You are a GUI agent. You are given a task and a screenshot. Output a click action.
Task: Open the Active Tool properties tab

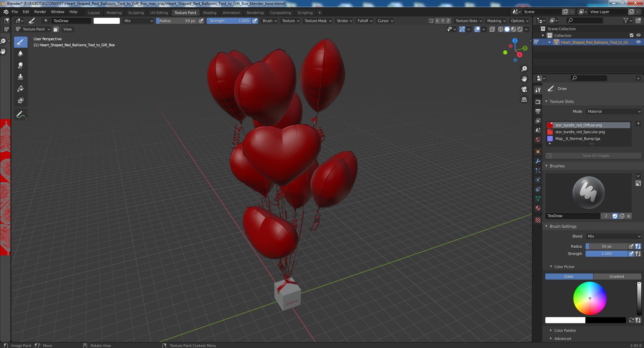tap(538, 90)
